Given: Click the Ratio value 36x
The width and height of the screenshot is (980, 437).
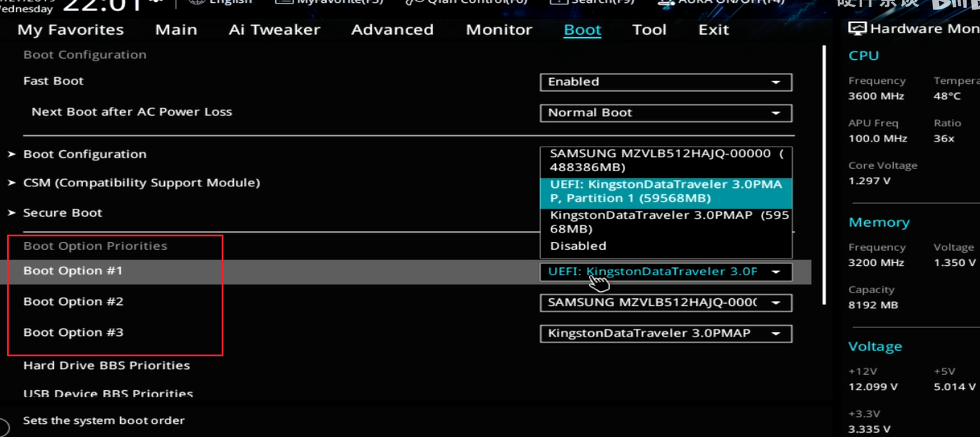Looking at the screenshot, I should point(944,139).
